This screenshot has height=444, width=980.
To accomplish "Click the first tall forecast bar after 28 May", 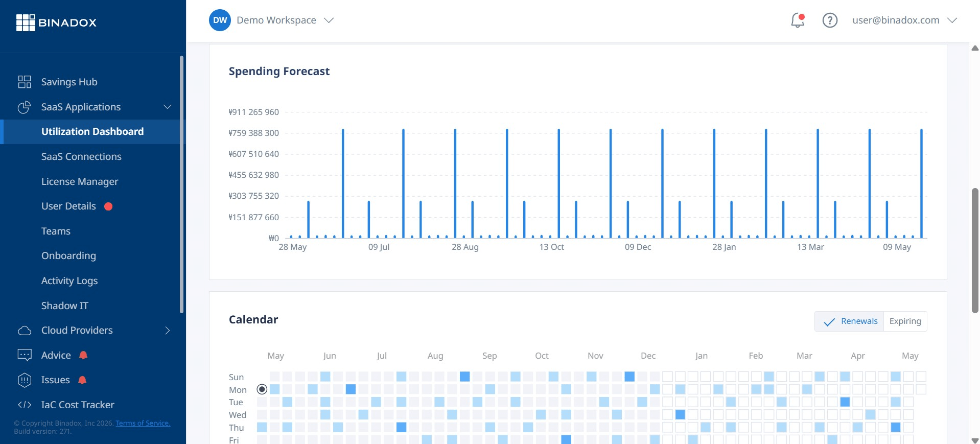I will [x=343, y=183].
